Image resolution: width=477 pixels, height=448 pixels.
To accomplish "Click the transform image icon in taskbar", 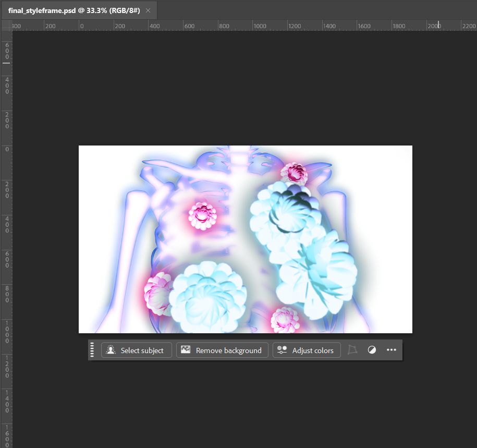I will (353, 350).
